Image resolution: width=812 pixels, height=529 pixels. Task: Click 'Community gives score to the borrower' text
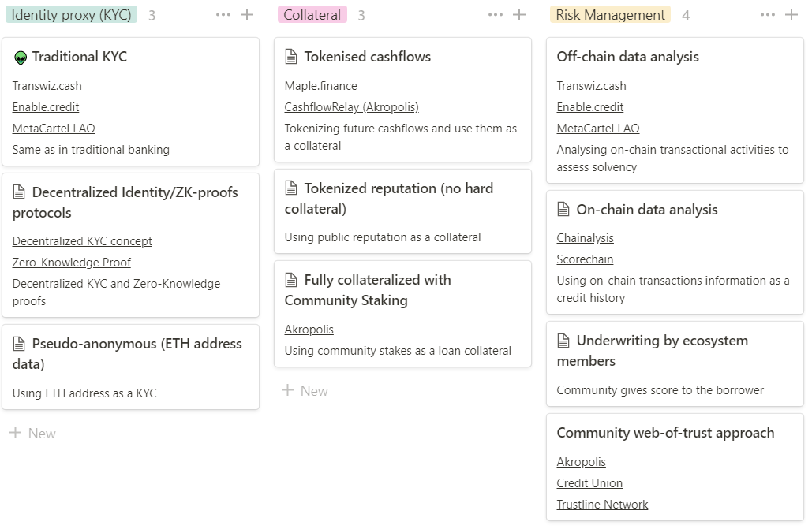pyautogui.click(x=660, y=390)
